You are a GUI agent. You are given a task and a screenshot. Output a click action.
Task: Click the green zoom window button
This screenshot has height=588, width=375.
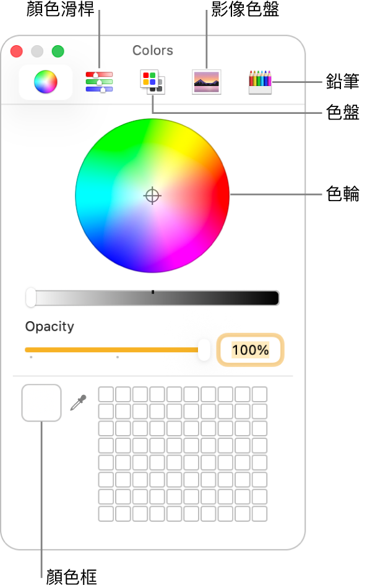coord(58,51)
